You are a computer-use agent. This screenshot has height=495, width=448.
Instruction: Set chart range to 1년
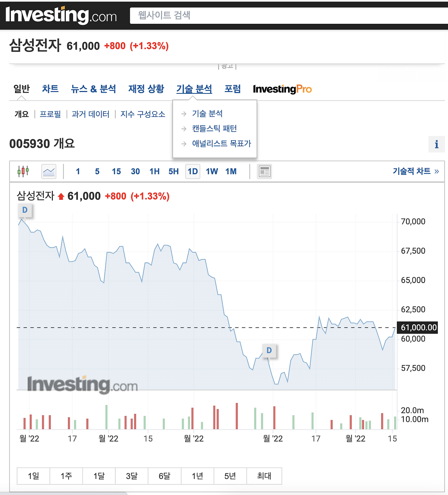pyautogui.click(x=197, y=476)
